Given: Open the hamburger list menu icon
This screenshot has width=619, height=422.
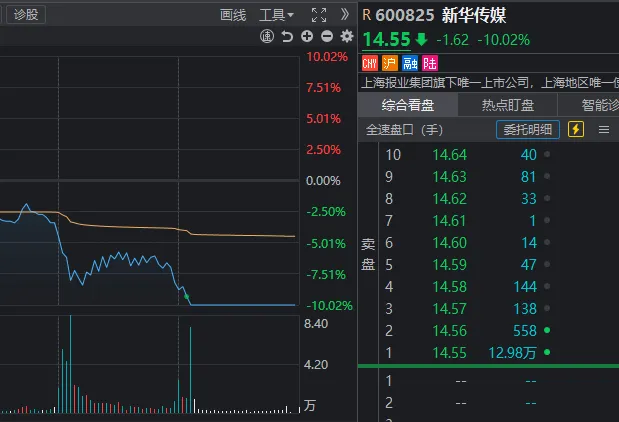Looking at the screenshot, I should coord(604,129).
